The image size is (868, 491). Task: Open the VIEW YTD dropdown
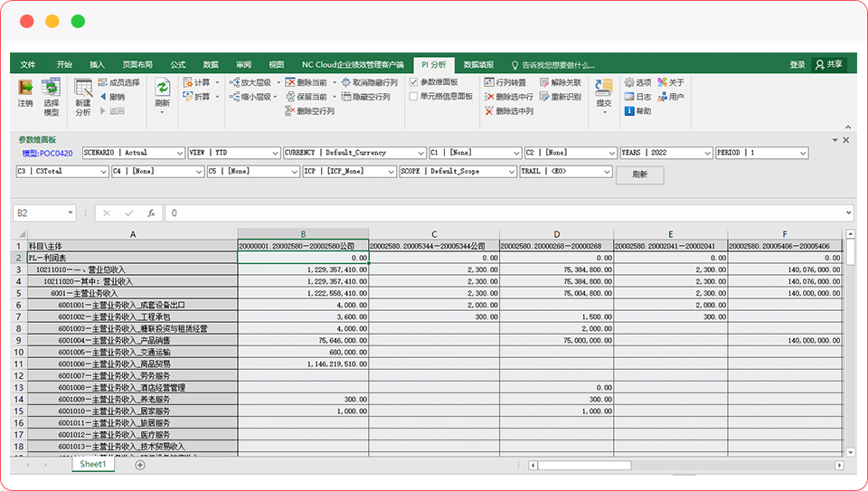pyautogui.click(x=275, y=153)
